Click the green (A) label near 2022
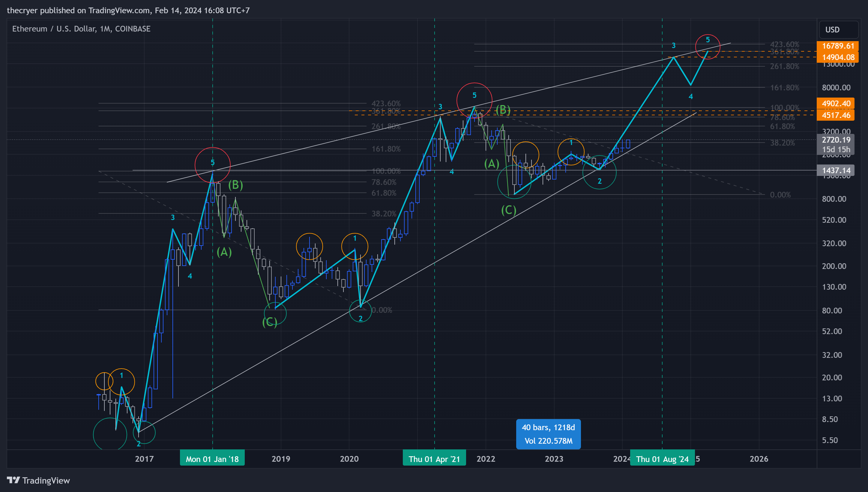Screen dimensions: 868x492 (x=492, y=164)
